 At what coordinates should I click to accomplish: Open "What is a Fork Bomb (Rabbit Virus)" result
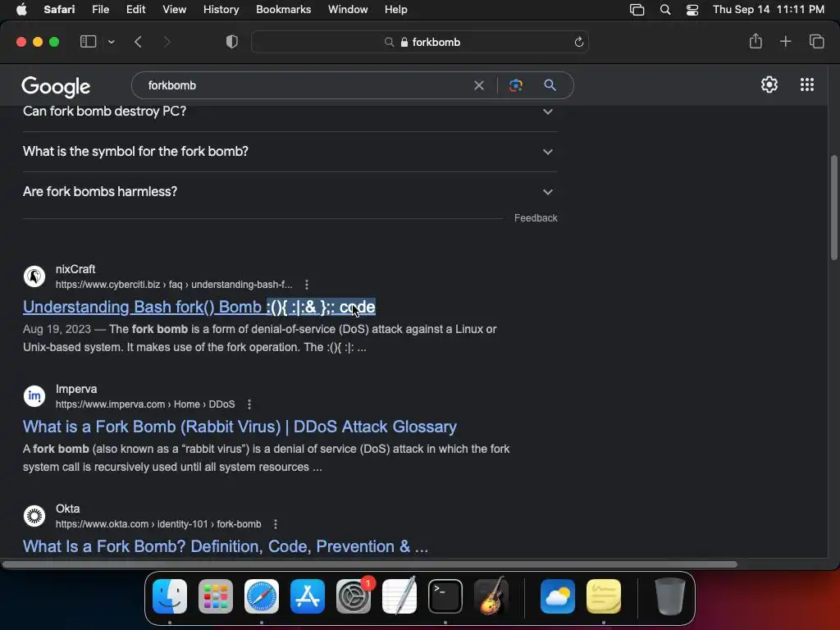coord(240,427)
